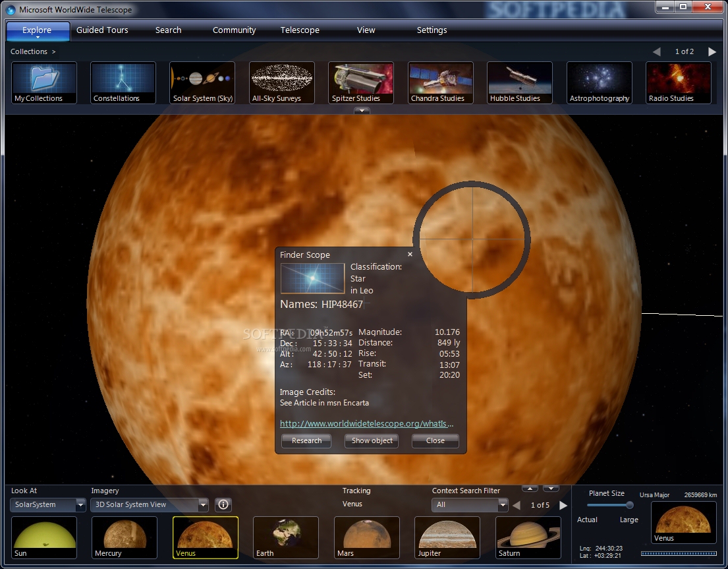Screen dimensions: 728x569
Task: Click the HIP48467 star preview image
Action: click(x=312, y=278)
